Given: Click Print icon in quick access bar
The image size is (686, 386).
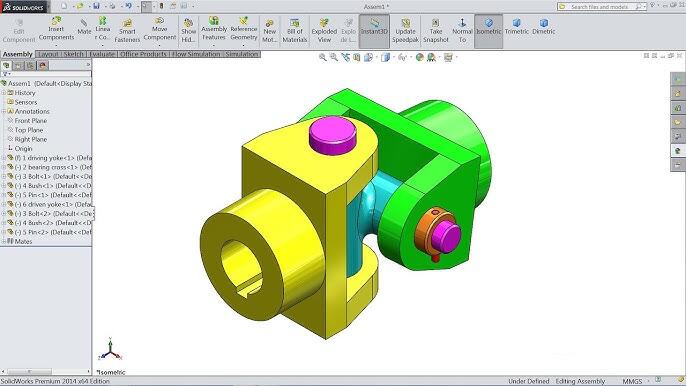Looking at the screenshot, I should 112,6.
